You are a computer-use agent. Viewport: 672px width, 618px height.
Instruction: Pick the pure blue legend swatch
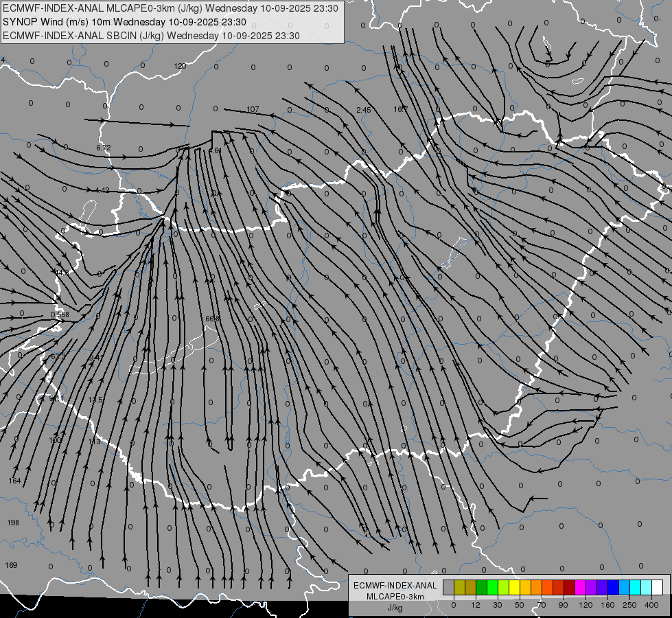[614, 587]
